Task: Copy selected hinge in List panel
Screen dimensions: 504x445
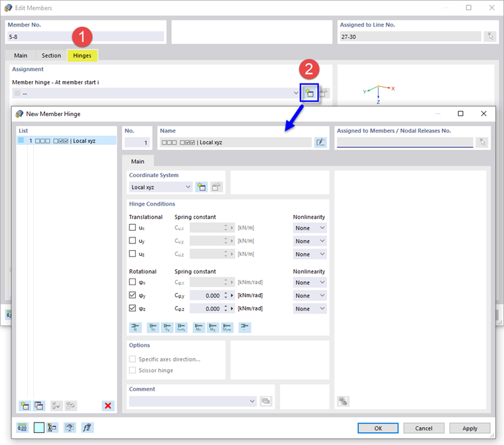Action: (x=39, y=406)
